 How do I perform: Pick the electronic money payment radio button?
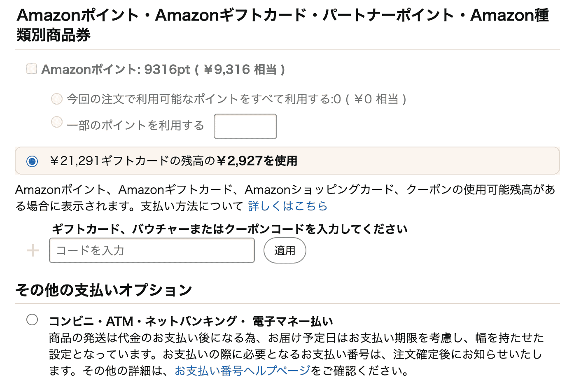[x=32, y=320]
